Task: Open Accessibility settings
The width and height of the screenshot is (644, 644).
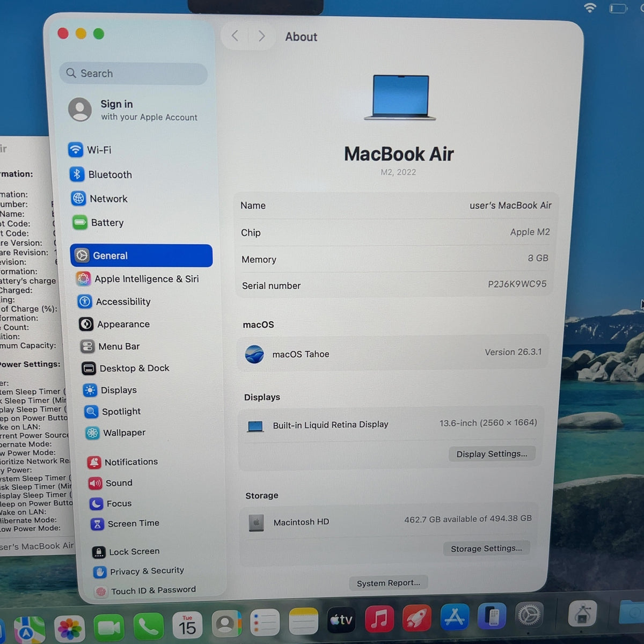Action: (114, 302)
